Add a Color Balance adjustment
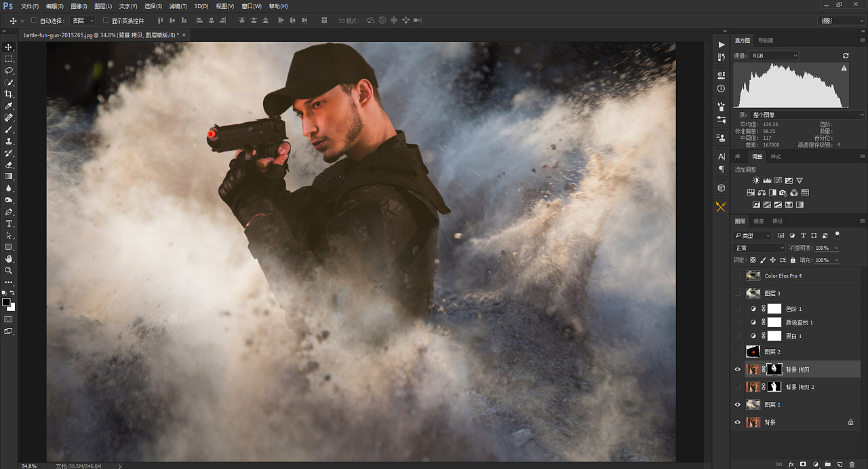This screenshot has height=469, width=868. click(x=762, y=193)
